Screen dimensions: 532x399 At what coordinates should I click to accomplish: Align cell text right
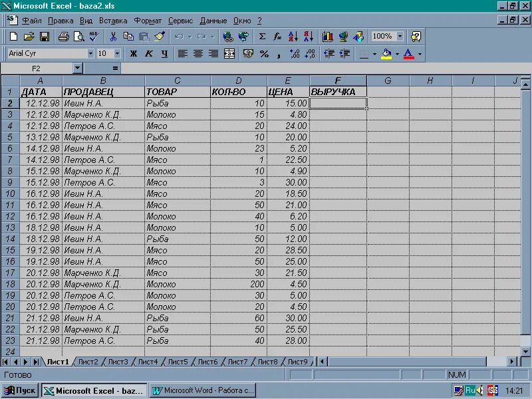click(213, 54)
